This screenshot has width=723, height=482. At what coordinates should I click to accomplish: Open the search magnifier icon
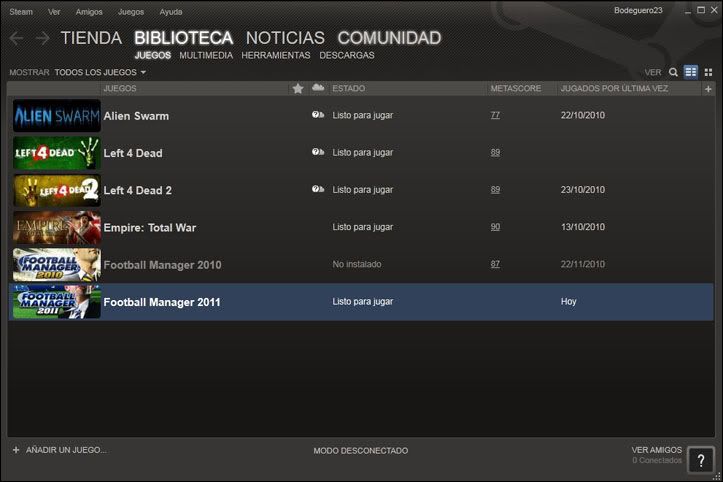673,72
